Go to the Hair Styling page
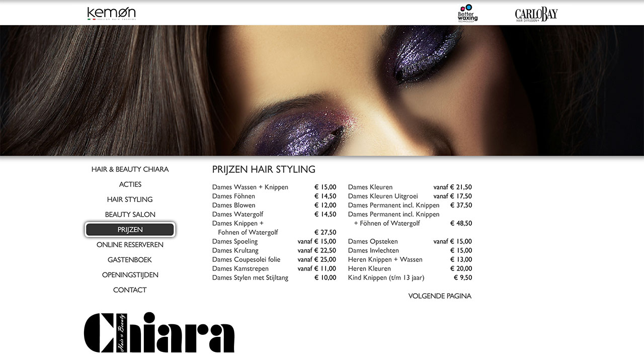Viewport: 644px width, 362px height. [x=130, y=200]
